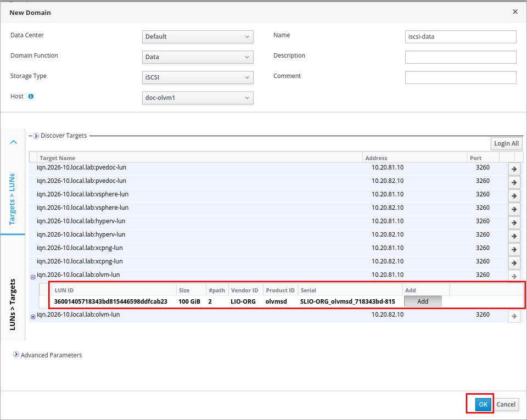This screenshot has width=527, height=420.
Task: Open the Storage Type dropdown
Action: pos(198,77)
